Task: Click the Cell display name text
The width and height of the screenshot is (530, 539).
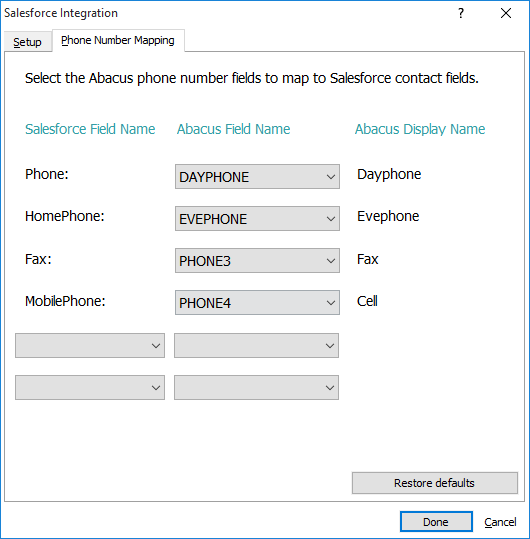Action: coord(367,301)
